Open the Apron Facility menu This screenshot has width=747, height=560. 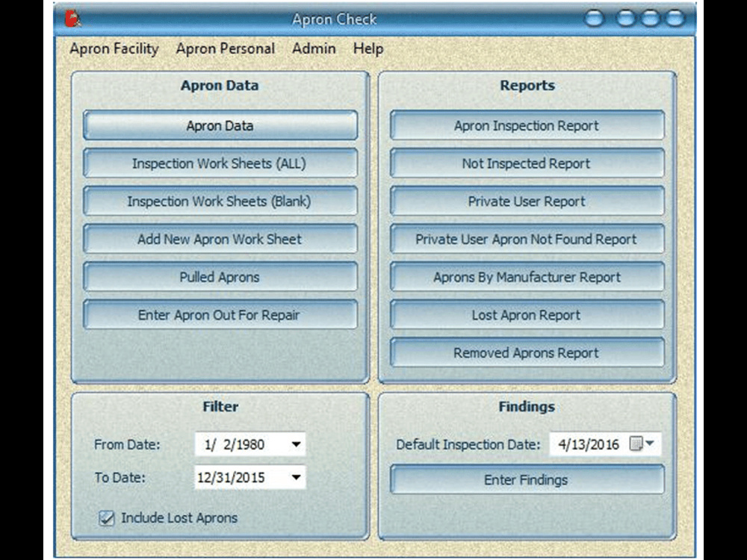point(114,49)
